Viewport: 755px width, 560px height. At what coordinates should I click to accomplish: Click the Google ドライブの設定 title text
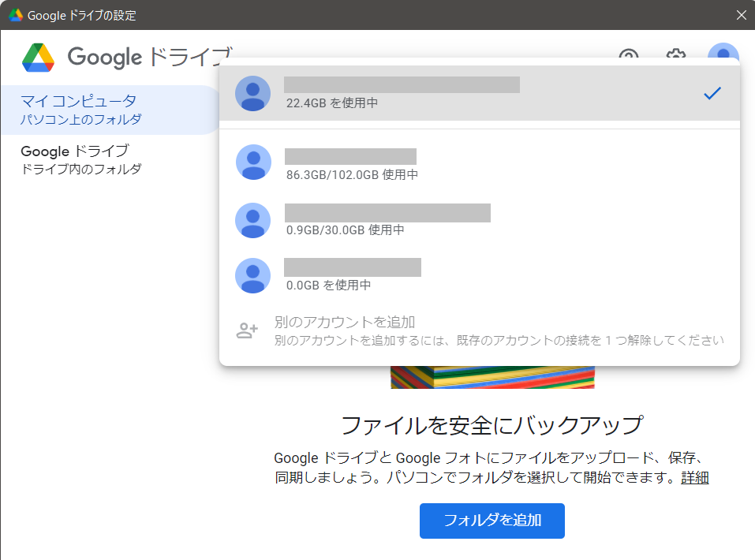point(81,16)
